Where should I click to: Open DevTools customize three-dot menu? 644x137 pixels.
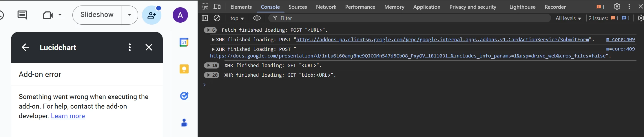629,7
